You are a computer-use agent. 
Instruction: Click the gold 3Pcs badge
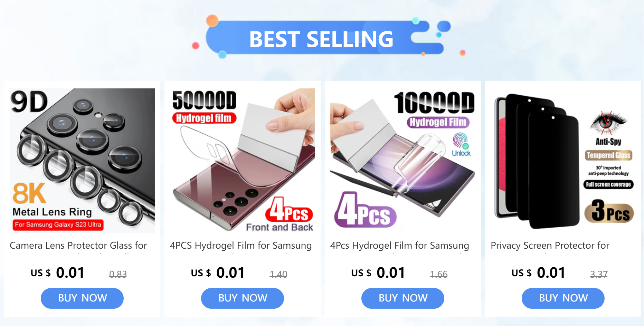coord(609,211)
